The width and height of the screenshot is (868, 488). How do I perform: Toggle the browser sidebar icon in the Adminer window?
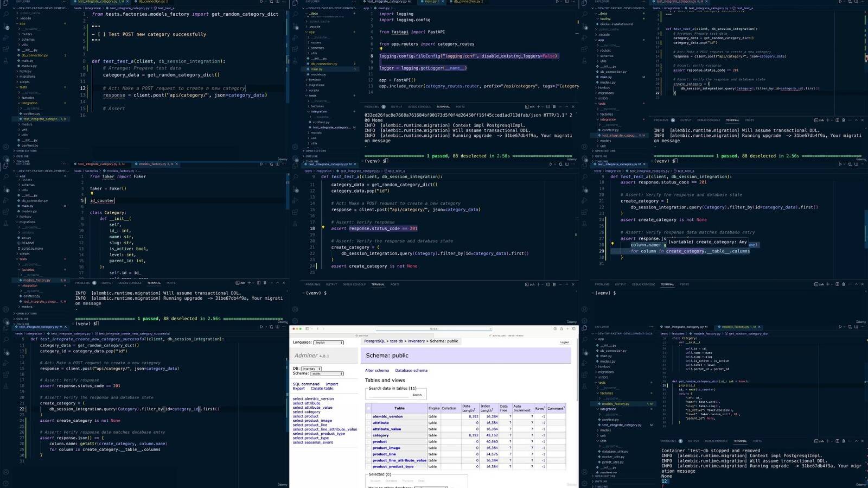point(307,328)
